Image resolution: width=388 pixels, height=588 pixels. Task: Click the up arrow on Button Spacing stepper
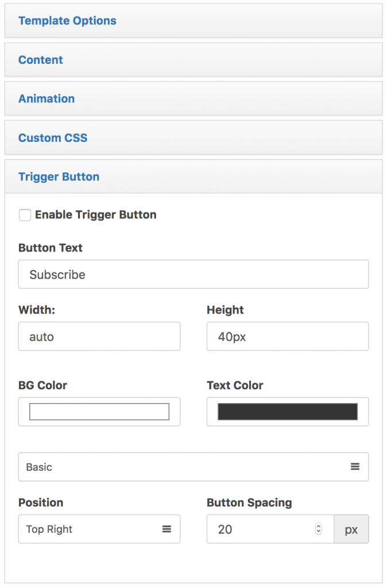[x=319, y=526]
